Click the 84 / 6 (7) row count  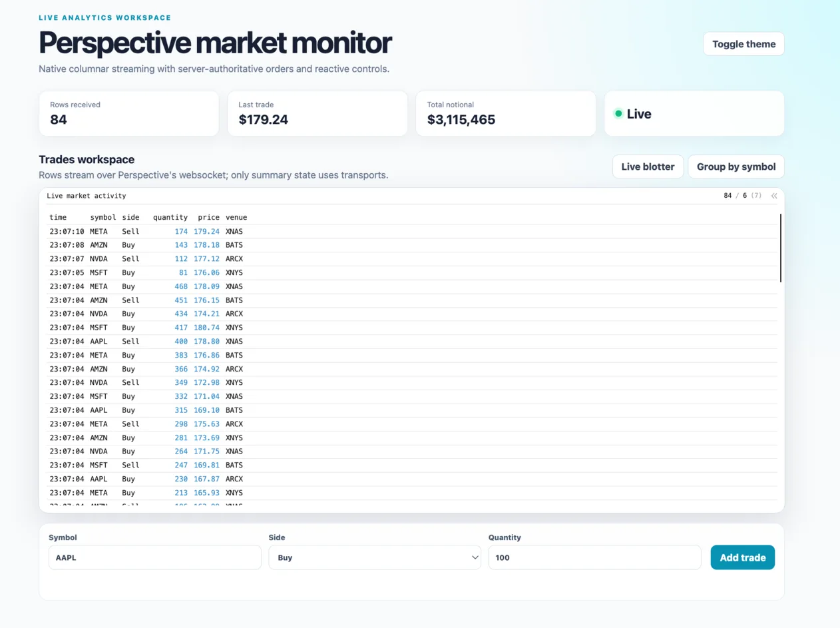pos(743,196)
